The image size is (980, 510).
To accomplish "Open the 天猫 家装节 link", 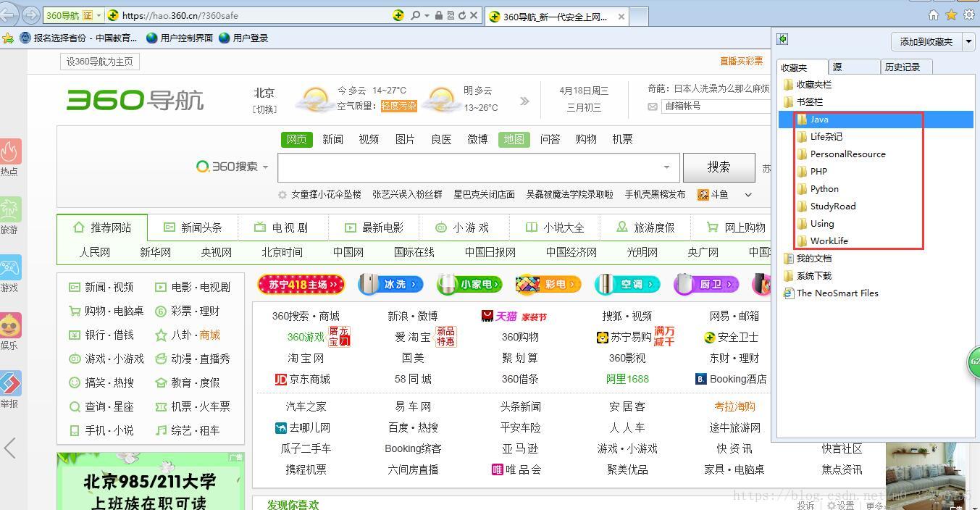I will 514,316.
